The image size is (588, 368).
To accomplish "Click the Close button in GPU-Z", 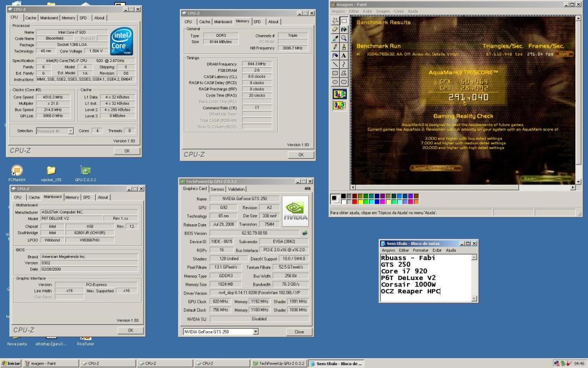I will point(299,332).
